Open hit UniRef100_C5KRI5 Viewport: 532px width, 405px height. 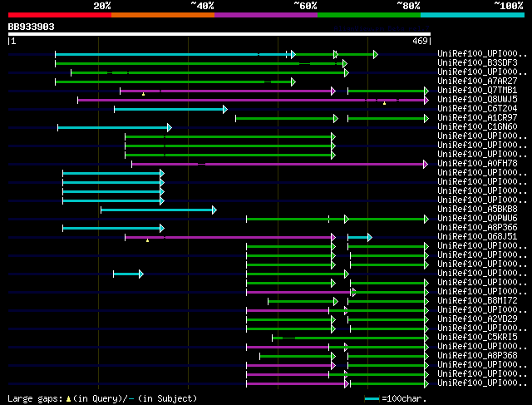click(x=477, y=337)
